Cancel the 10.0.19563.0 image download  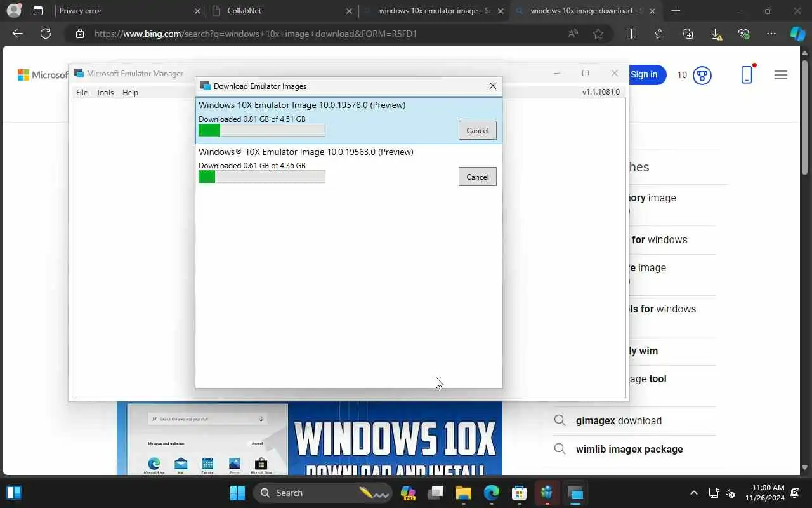[x=477, y=177]
